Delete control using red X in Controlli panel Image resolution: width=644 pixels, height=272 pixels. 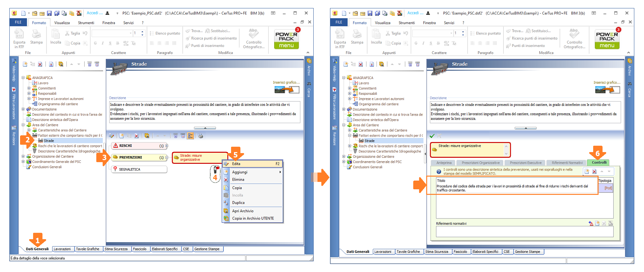[x=594, y=172]
